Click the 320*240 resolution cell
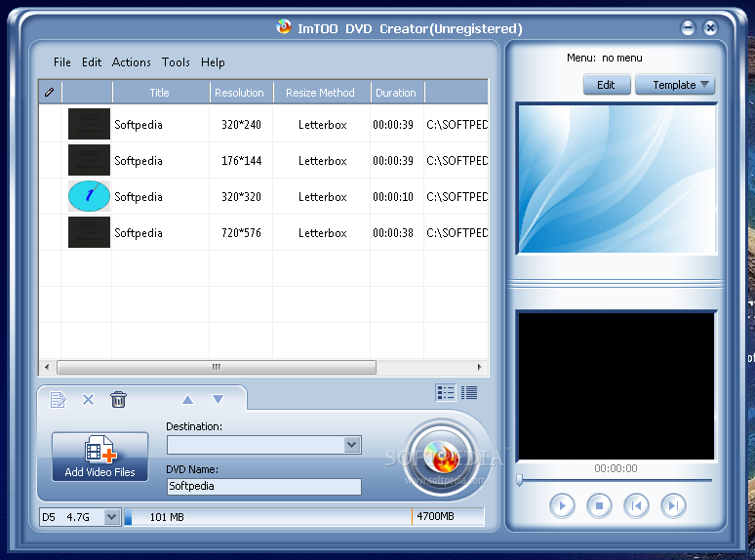The height and width of the screenshot is (560, 755). tap(241, 125)
